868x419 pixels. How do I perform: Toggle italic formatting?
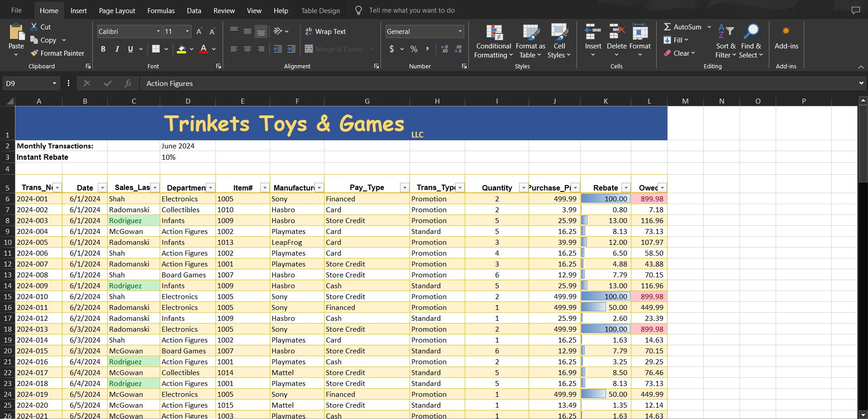(117, 49)
